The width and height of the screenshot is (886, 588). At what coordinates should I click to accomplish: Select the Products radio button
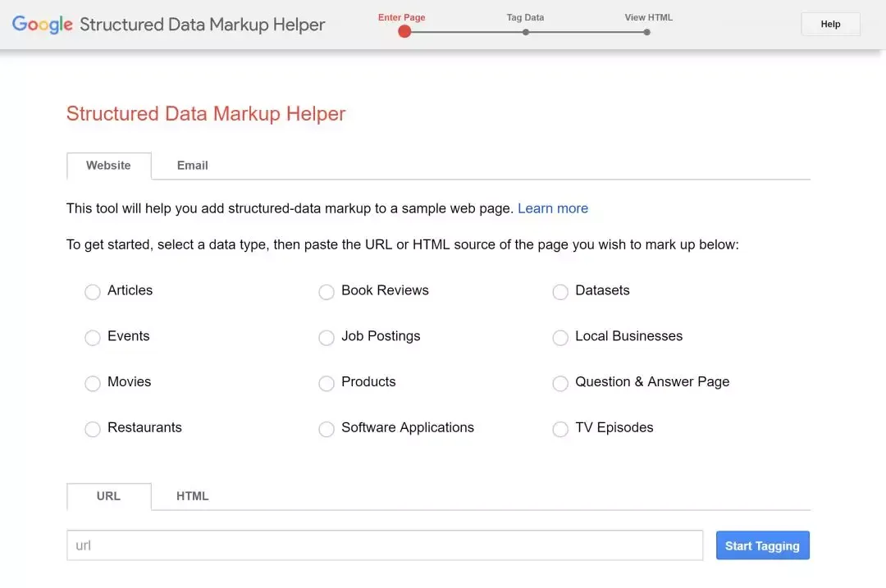(327, 384)
